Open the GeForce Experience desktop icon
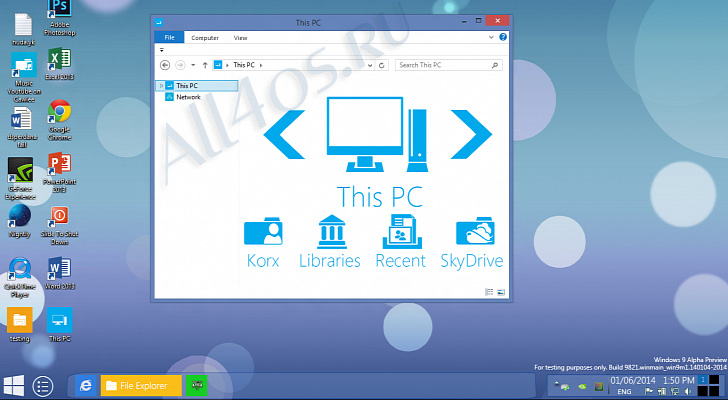The image size is (728, 400). 20,178
